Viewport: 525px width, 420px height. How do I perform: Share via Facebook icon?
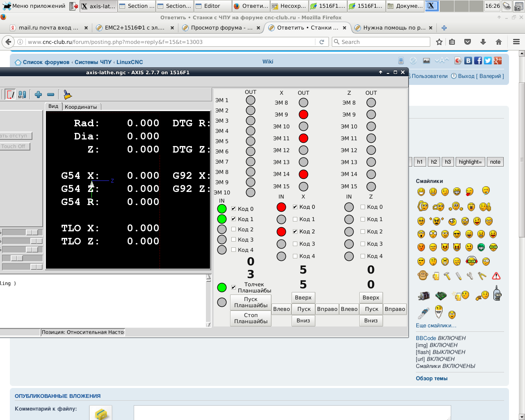click(478, 61)
